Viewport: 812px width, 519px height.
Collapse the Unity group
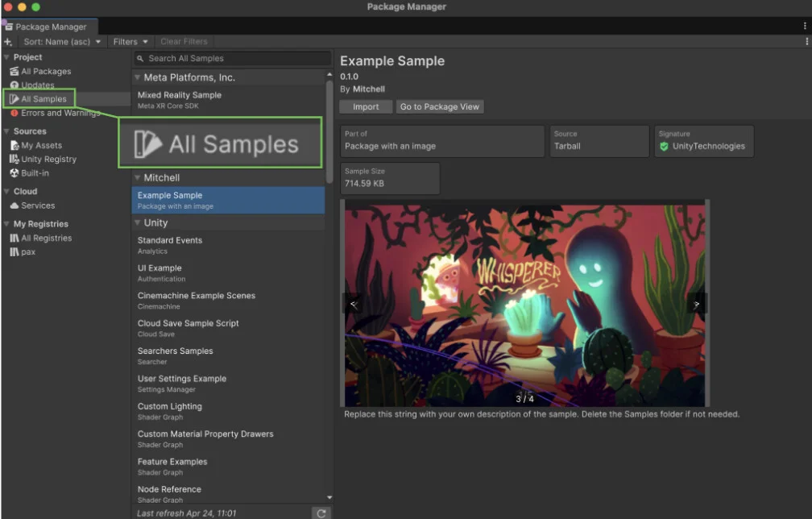[x=137, y=222]
